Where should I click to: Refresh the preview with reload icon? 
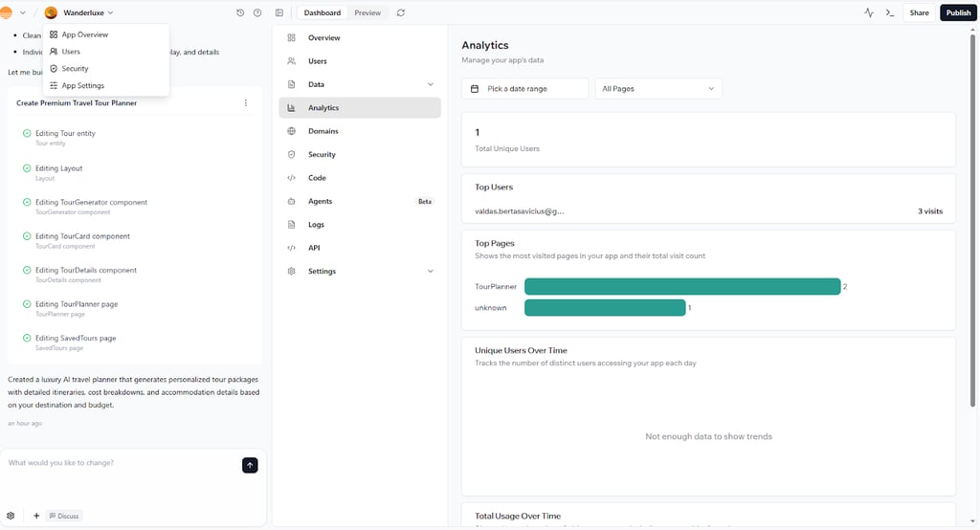pos(401,12)
